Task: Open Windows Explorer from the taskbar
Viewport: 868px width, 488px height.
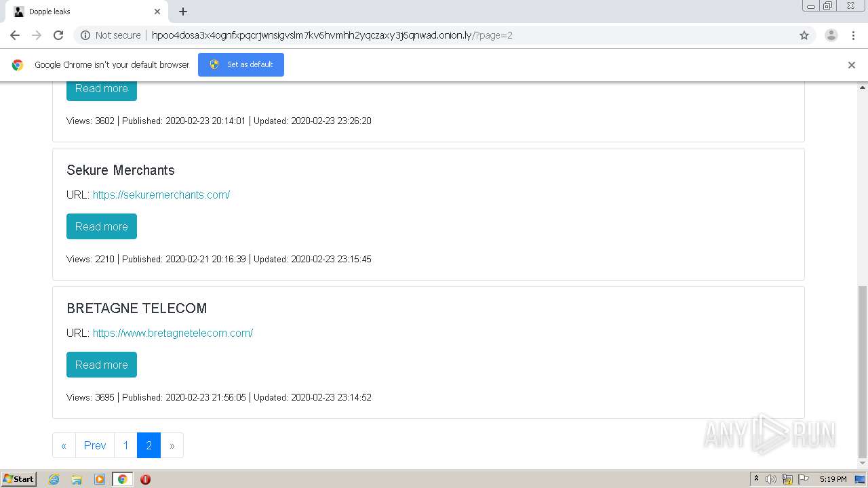Action: (77, 479)
